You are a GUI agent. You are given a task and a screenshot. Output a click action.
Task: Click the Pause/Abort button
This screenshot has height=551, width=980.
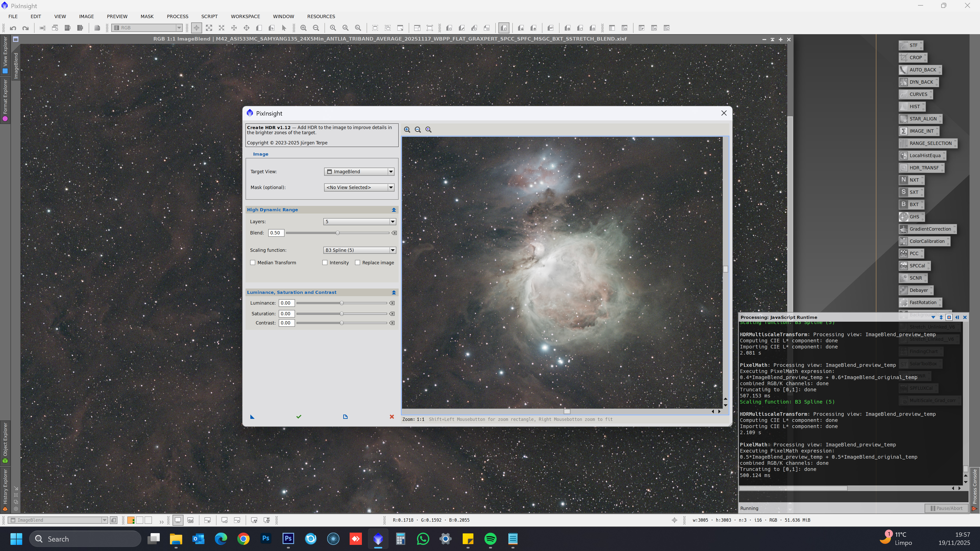[946, 508]
